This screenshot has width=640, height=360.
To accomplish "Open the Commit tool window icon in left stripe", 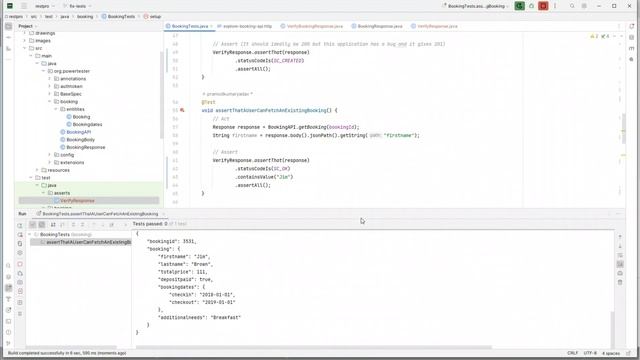I will (8, 38).
